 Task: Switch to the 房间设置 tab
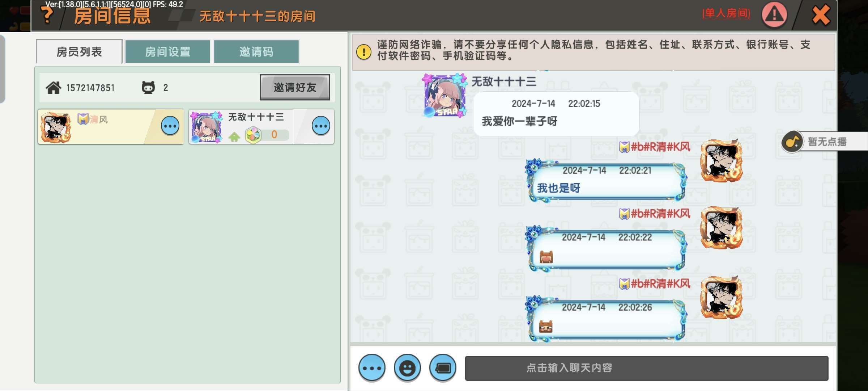[x=168, y=52]
